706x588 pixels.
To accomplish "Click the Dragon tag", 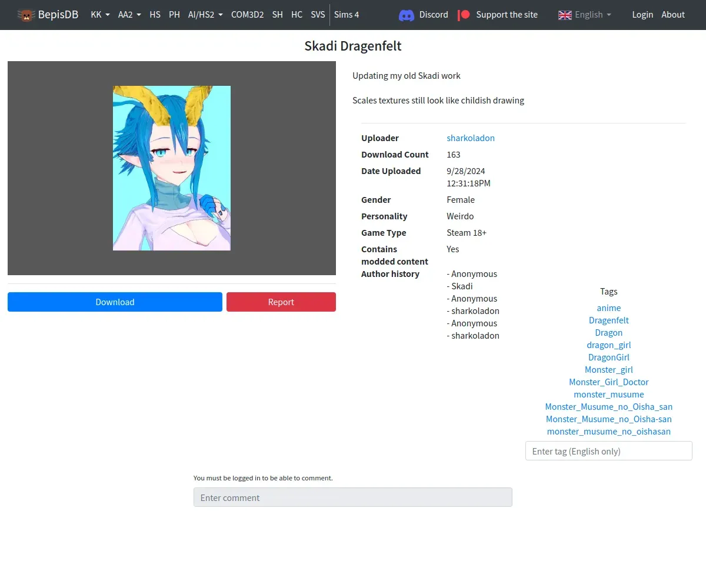I will coord(609,333).
